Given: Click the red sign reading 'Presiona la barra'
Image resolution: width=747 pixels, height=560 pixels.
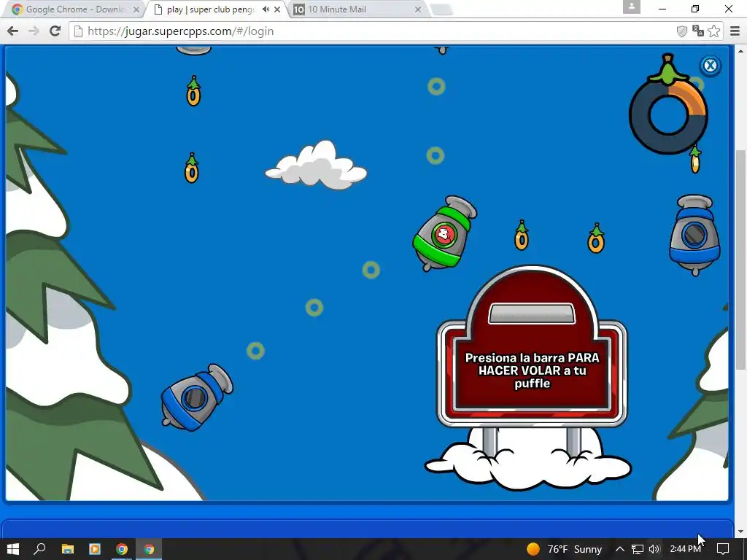Looking at the screenshot, I should (532, 348).
